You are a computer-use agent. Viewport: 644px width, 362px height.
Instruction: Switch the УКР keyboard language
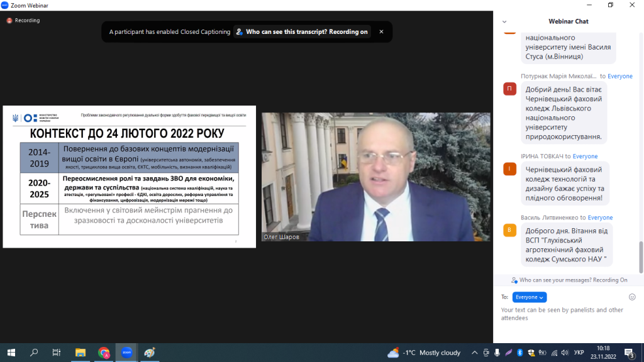[579, 353]
